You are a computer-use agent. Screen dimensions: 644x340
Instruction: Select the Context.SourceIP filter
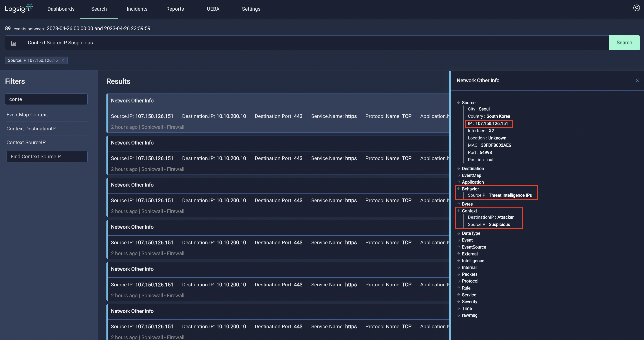point(26,143)
